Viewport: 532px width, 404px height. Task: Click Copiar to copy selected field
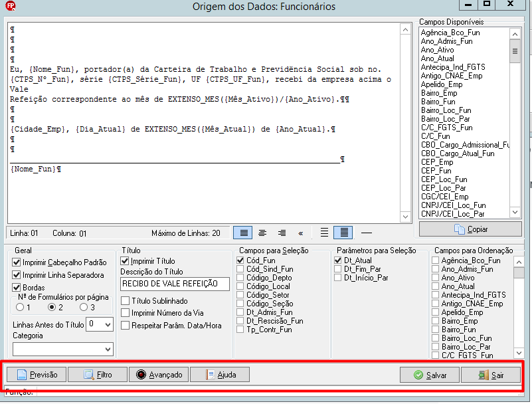pos(470,229)
